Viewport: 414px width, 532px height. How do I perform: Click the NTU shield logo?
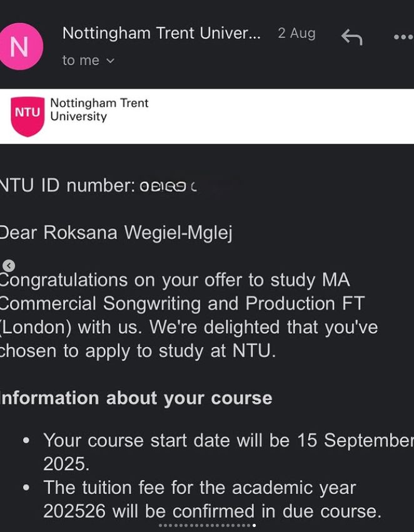28,116
